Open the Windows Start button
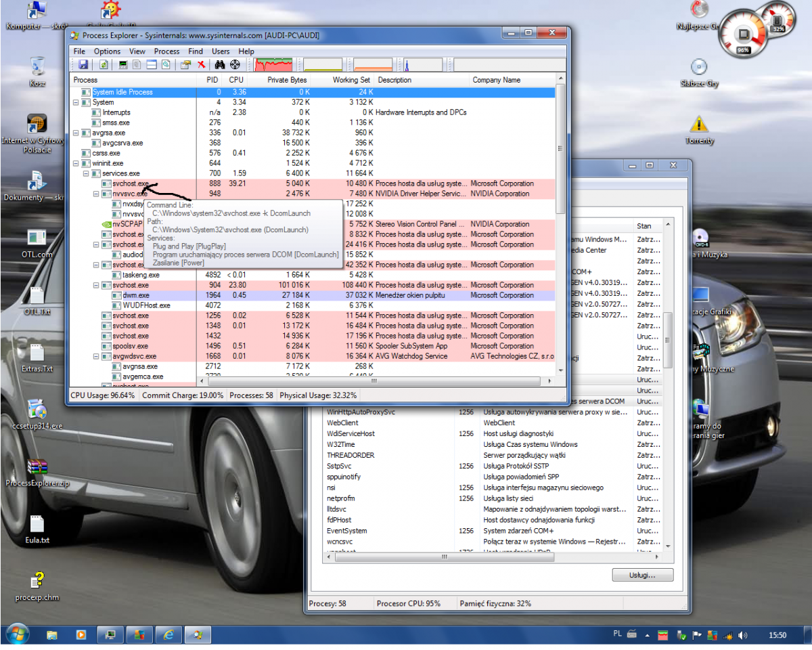The width and height of the screenshot is (812, 650). (16, 635)
